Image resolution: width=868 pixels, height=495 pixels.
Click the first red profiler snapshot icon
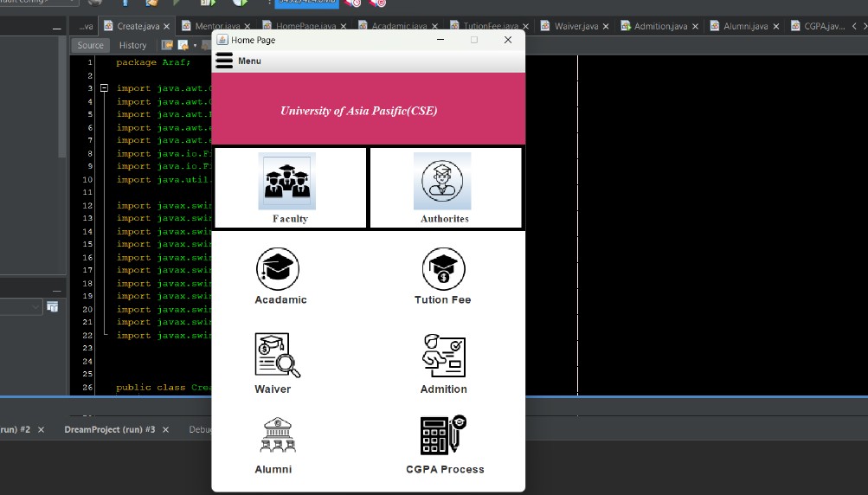[x=352, y=3]
